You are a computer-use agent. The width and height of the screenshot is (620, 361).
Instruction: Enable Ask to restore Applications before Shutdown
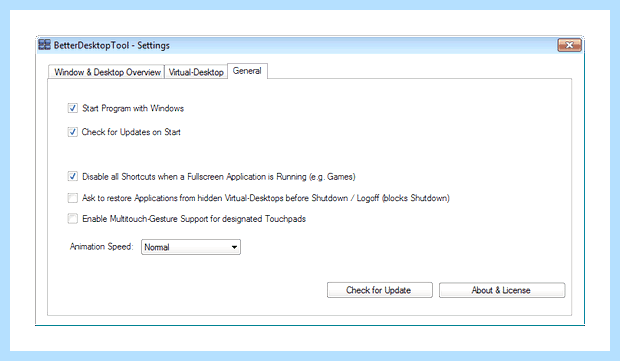[72, 198]
